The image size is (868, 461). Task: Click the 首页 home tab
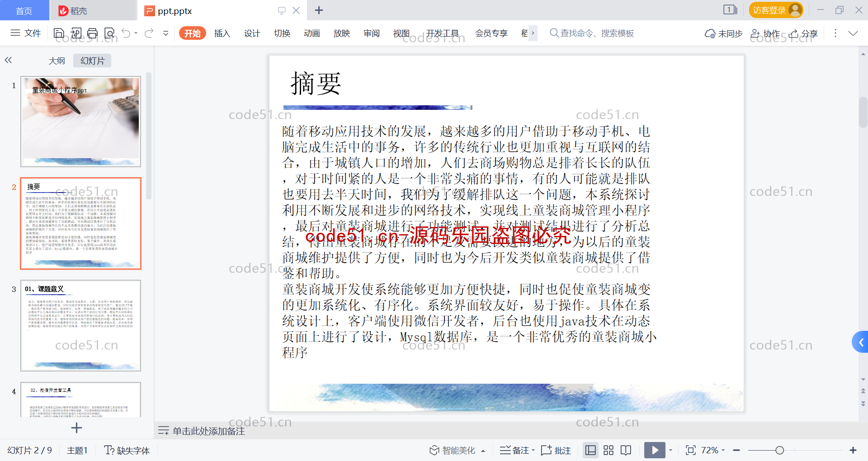coord(24,10)
